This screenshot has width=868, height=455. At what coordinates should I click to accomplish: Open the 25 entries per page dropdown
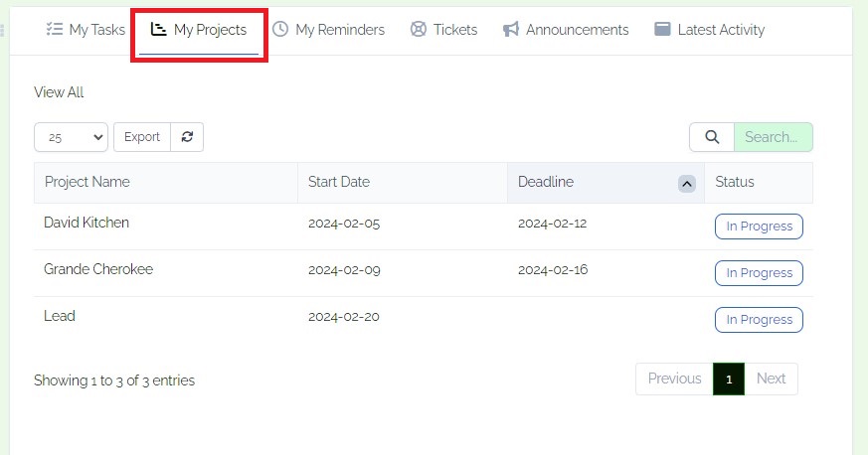[x=71, y=137]
